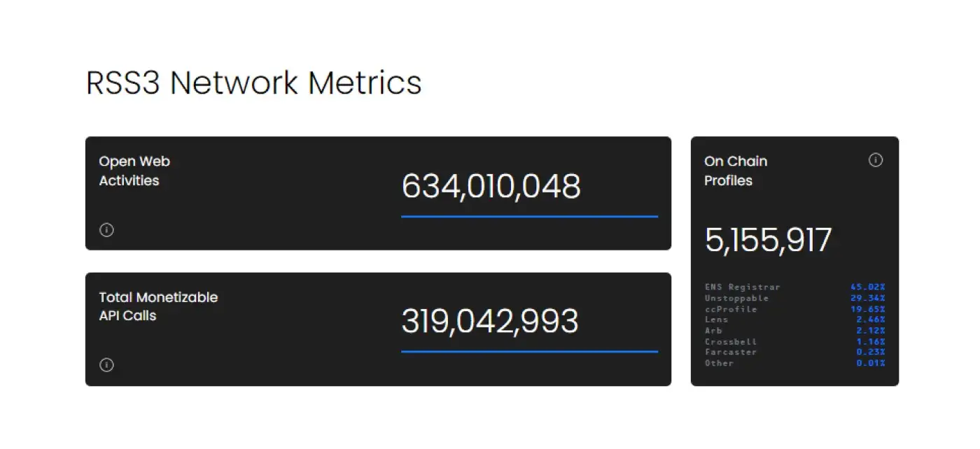Select the Open Web Activities label
Screen dimensions: 980x449
[134, 171]
